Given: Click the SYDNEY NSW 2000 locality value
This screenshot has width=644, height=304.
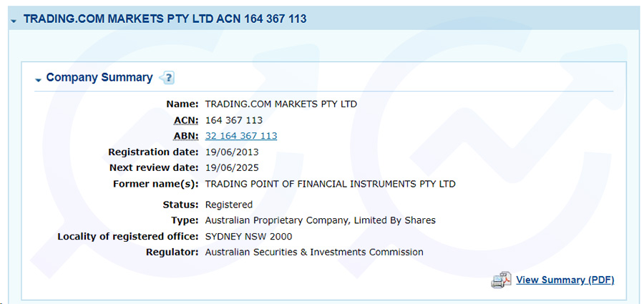Looking at the screenshot, I should pyautogui.click(x=249, y=237).
